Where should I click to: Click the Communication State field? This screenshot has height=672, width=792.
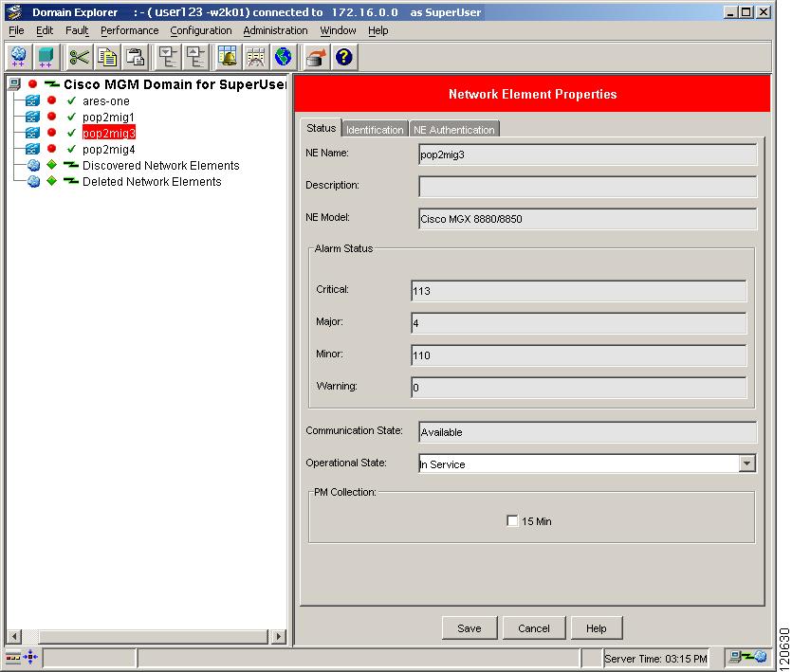click(588, 432)
